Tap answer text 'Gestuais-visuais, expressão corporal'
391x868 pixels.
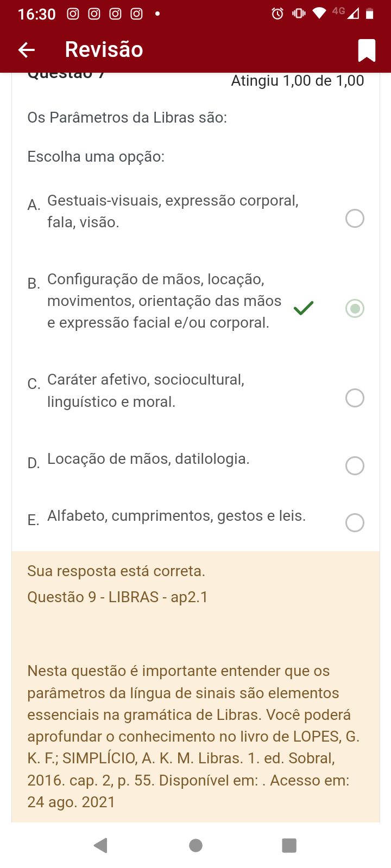[173, 201]
